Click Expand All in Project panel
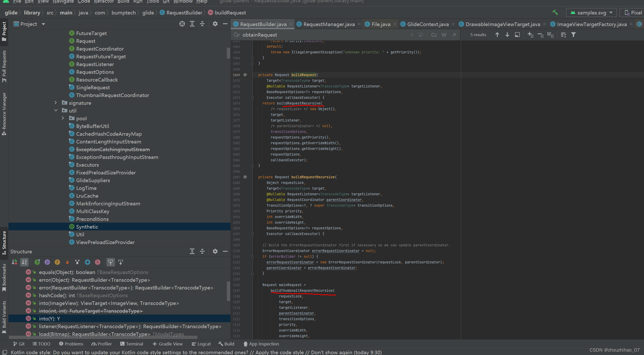Screen dimensions: 644x355 192,24
